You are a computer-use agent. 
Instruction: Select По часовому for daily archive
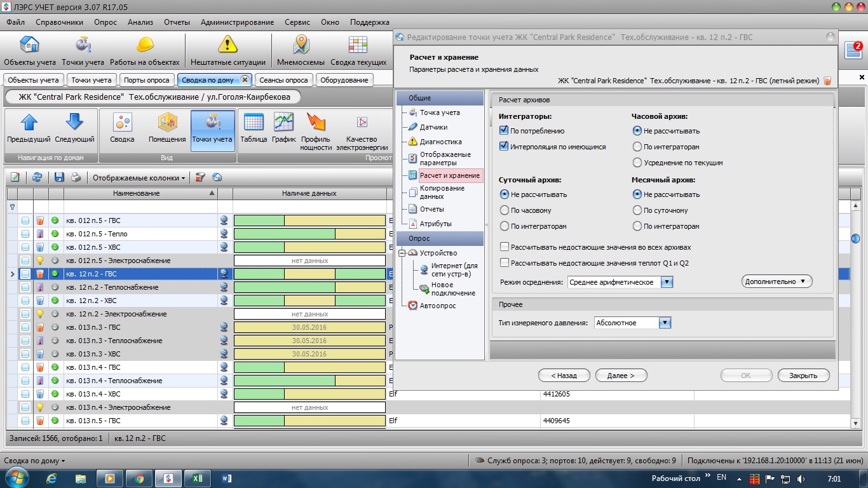click(505, 210)
